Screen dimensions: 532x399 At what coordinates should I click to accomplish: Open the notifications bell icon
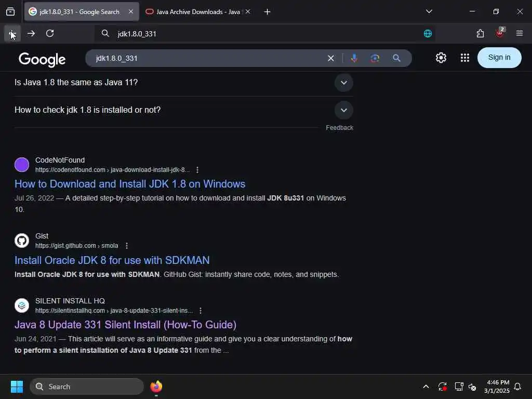[x=517, y=387]
